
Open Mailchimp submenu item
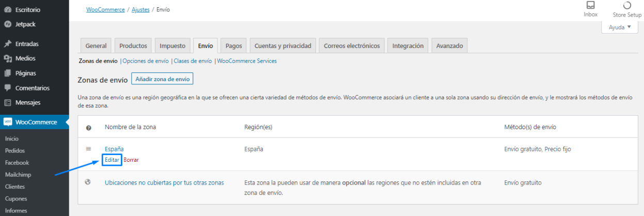pos(18,175)
